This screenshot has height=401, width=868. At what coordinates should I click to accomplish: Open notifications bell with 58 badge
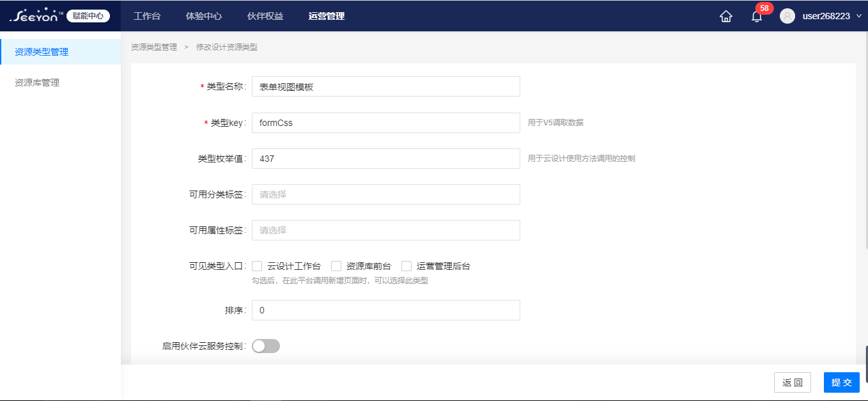pyautogui.click(x=757, y=17)
